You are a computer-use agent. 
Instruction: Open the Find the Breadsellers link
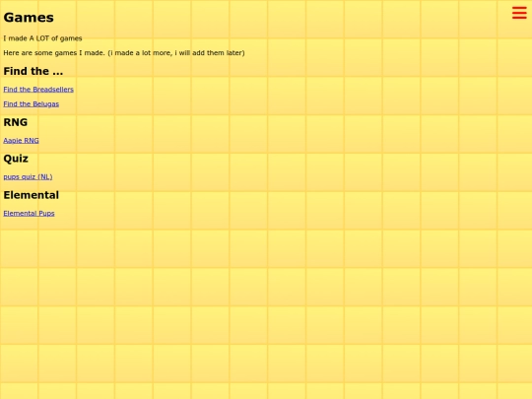click(38, 90)
